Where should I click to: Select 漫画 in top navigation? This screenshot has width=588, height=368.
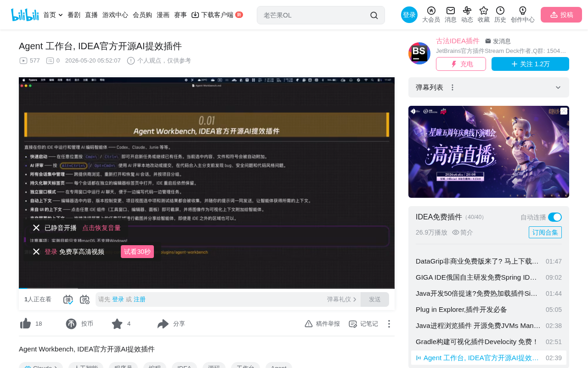[x=163, y=15]
